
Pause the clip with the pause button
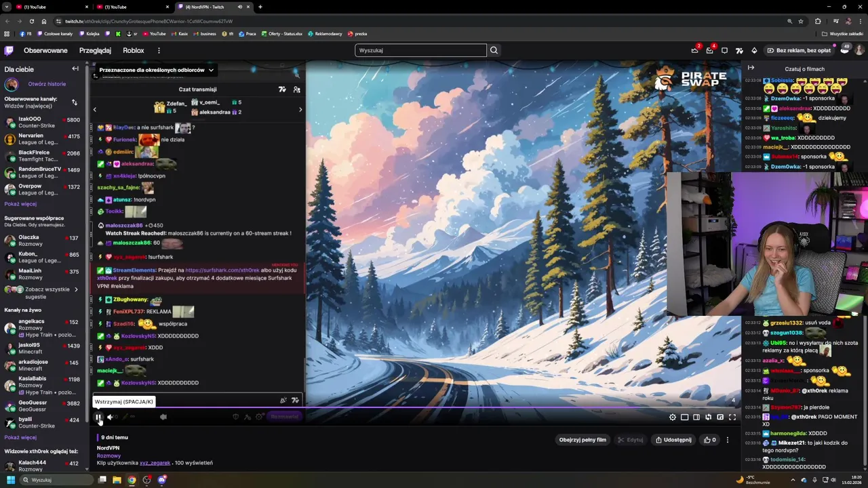(x=98, y=417)
